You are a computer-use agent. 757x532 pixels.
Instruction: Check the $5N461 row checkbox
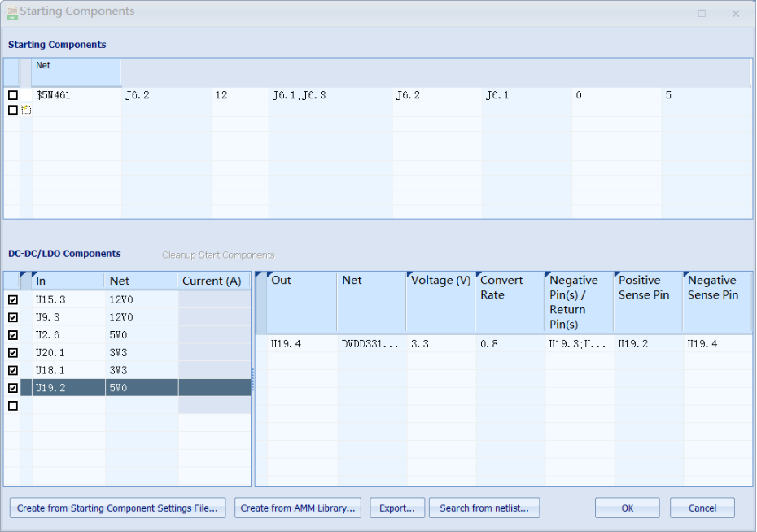point(13,95)
